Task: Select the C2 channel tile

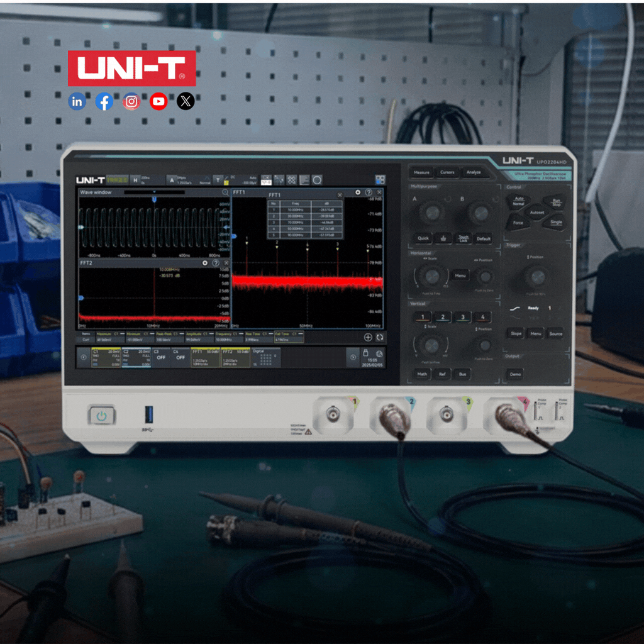Action: (x=136, y=357)
